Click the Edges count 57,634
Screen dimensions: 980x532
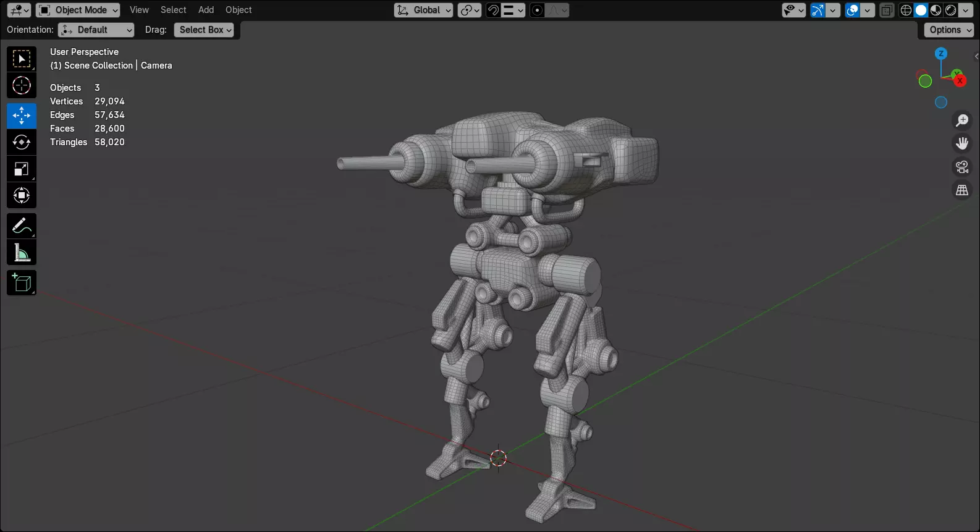(109, 115)
